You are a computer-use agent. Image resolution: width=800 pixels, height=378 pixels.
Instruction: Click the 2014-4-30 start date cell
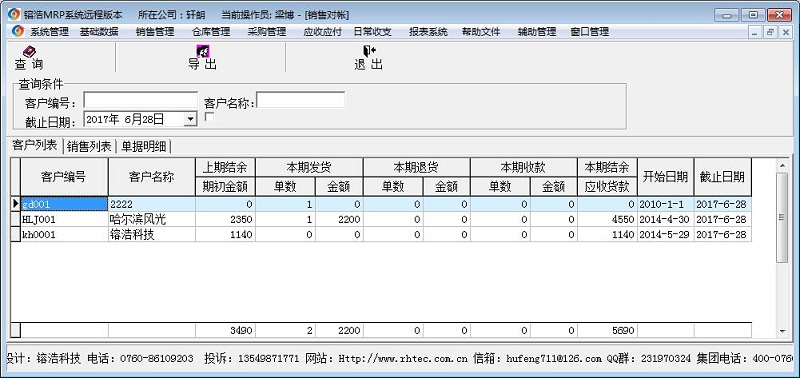point(665,219)
